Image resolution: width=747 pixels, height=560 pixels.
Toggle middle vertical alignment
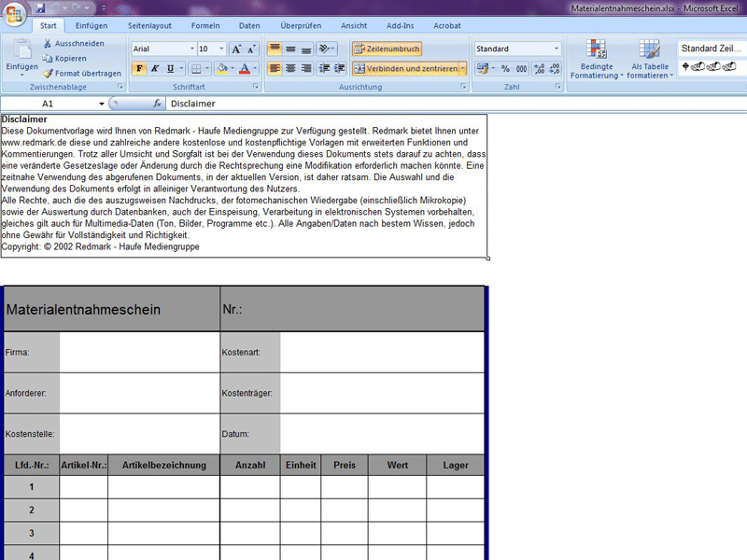pos(290,49)
